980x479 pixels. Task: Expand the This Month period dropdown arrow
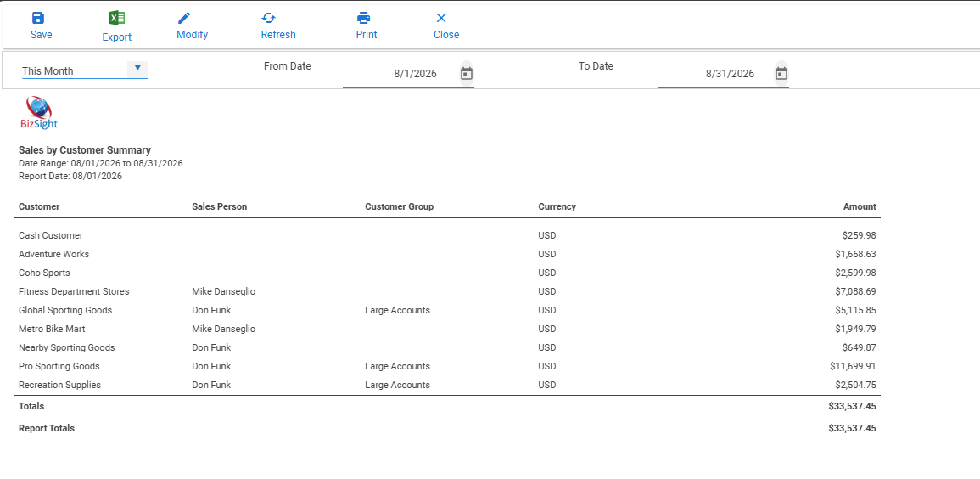click(x=137, y=68)
